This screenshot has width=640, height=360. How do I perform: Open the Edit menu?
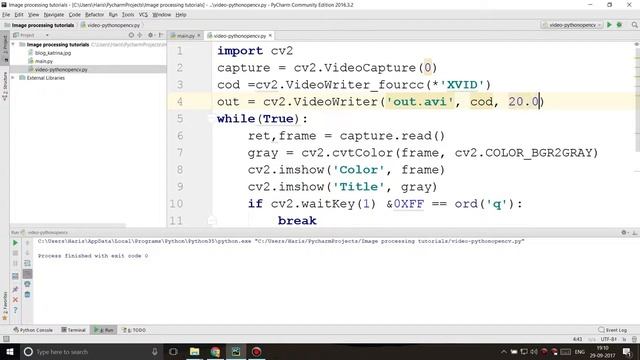coord(19,15)
